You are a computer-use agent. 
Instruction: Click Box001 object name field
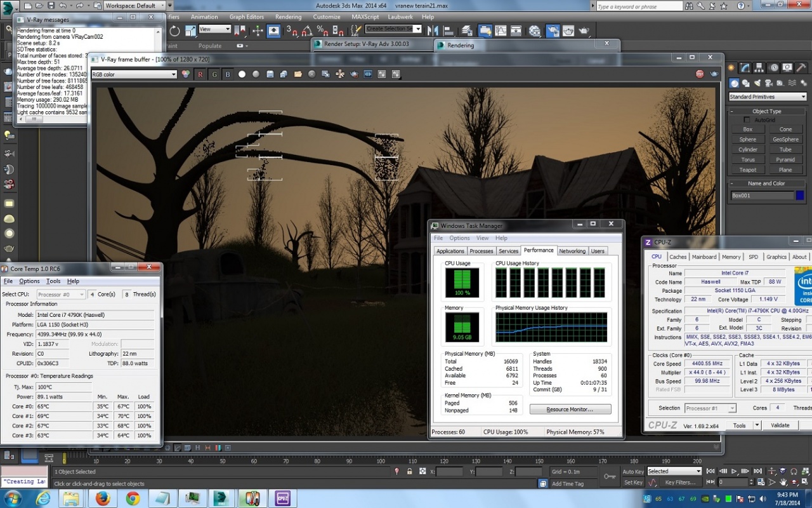pyautogui.click(x=762, y=196)
